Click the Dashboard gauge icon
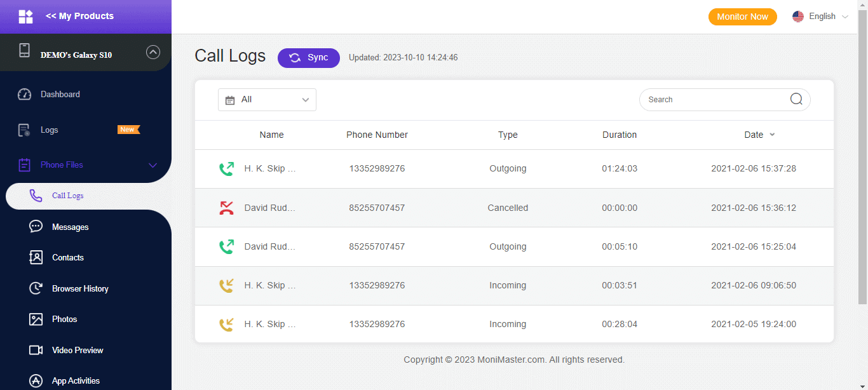 point(24,95)
